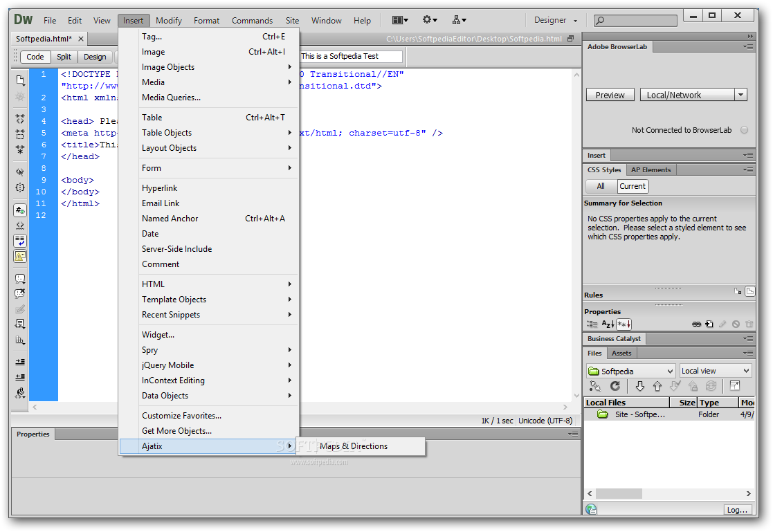Click Preview button in BrowserLab
Screen dimensions: 773x532
coord(610,95)
